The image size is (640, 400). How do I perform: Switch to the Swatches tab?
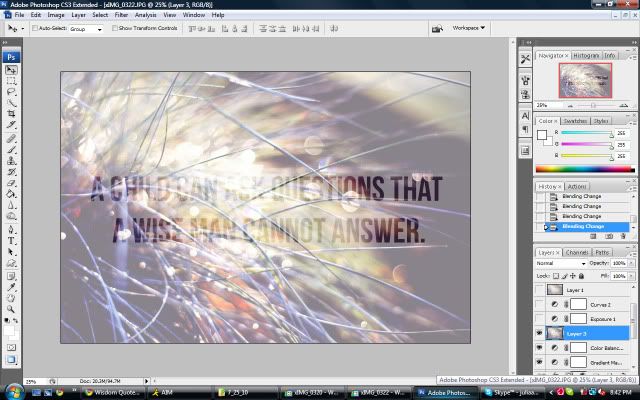click(575, 121)
